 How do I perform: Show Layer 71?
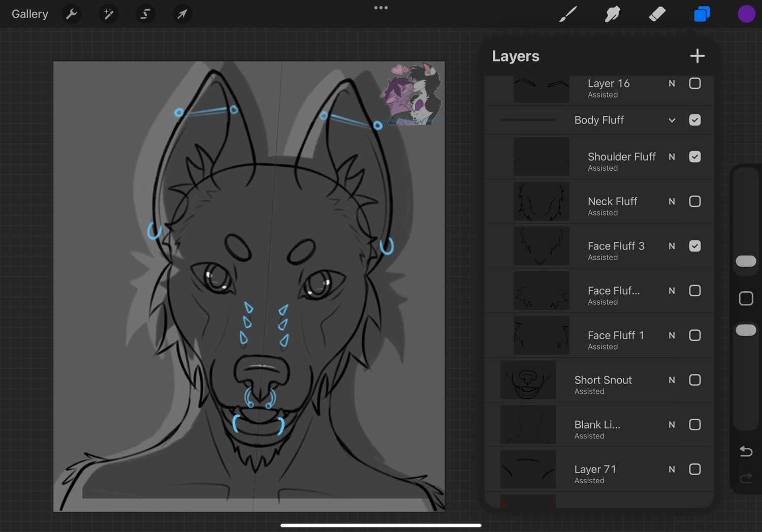[695, 470]
